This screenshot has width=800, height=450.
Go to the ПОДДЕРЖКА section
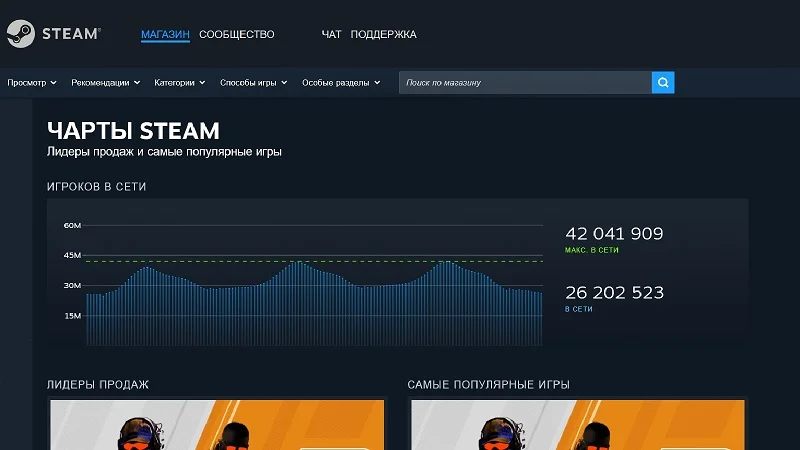383,34
